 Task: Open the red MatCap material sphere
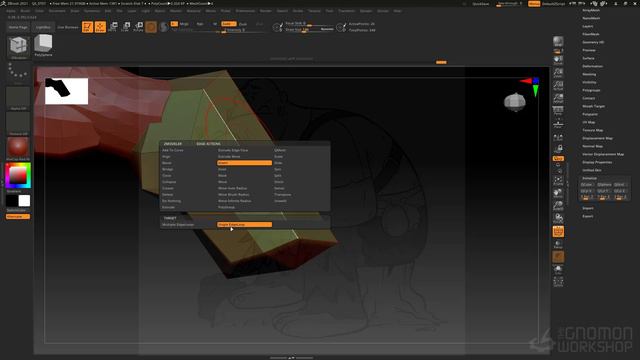coord(18,148)
